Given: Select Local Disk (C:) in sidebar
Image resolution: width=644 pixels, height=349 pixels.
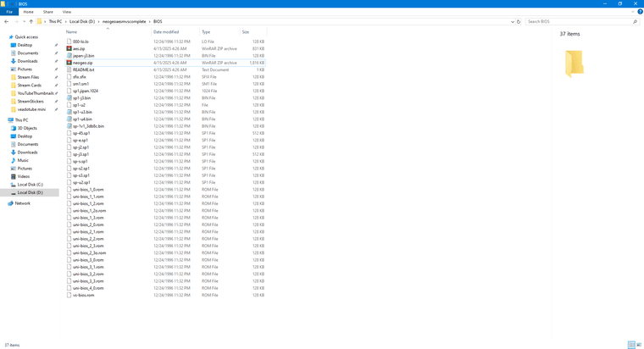Looking at the screenshot, I should coord(30,184).
